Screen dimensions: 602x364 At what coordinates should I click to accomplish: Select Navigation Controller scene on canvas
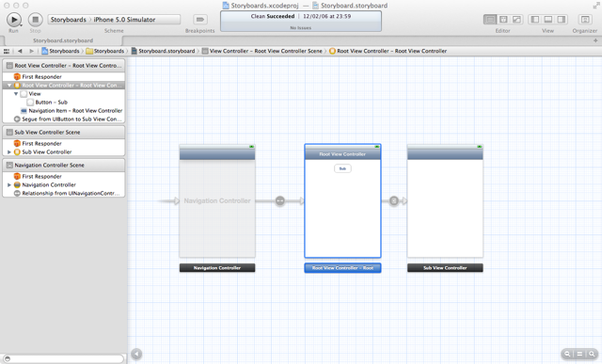(x=217, y=201)
